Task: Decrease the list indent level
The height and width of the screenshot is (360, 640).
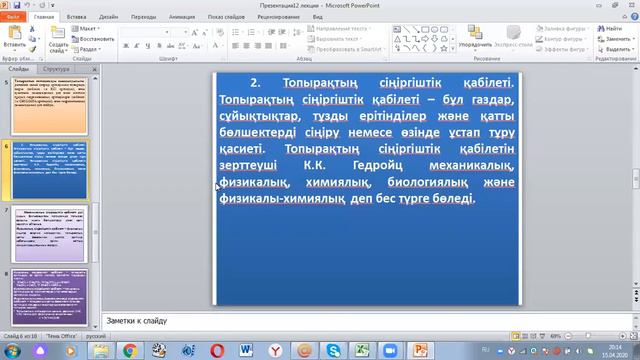Action: pyautogui.click(x=271, y=32)
